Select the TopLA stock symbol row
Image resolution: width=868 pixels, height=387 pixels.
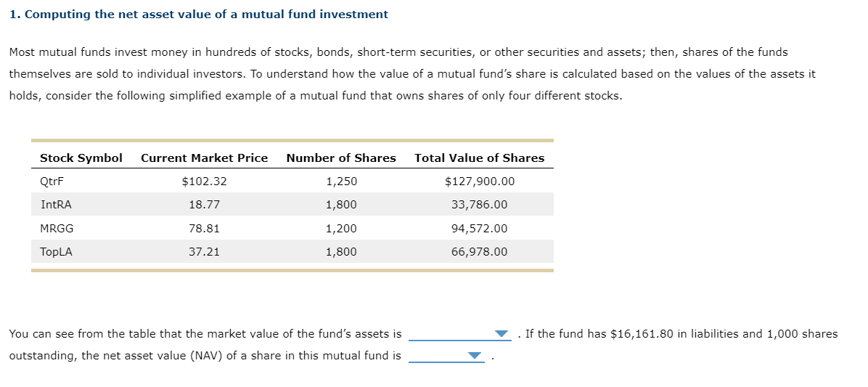[56, 252]
